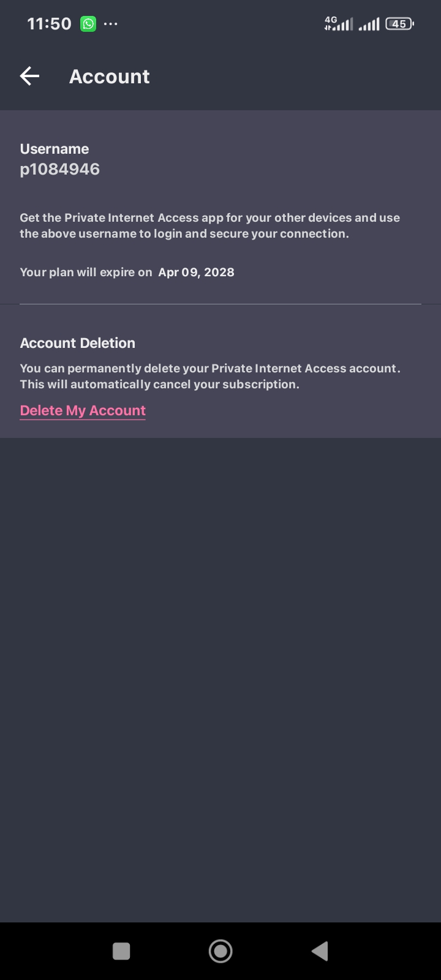This screenshot has width=441, height=980.
Task: Tap the expiry date Apr 09, 2028
Action: click(x=197, y=272)
